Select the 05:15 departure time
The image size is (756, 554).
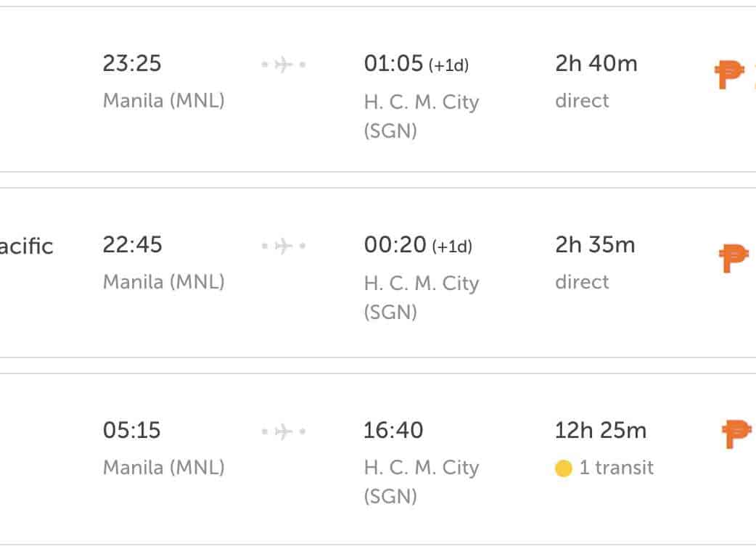tap(131, 431)
